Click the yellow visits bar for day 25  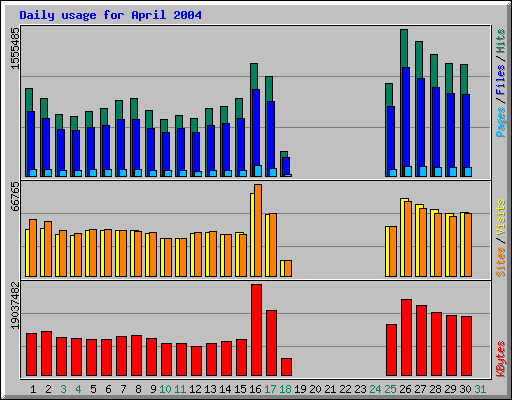point(387,251)
